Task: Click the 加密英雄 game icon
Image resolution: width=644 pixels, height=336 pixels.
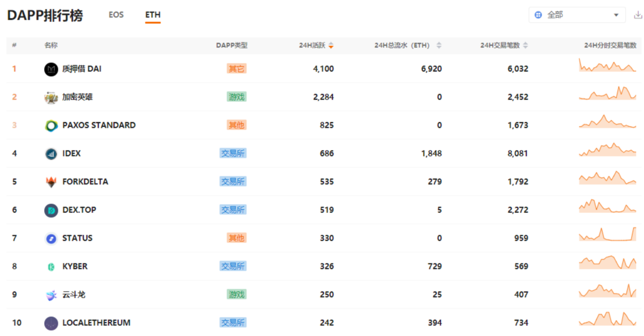Action: click(x=51, y=97)
